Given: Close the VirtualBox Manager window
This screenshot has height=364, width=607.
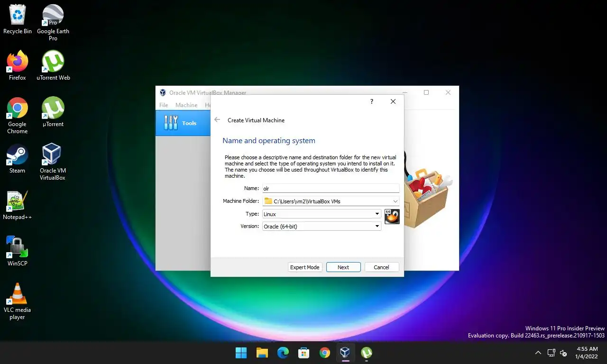Looking at the screenshot, I should 448,92.
